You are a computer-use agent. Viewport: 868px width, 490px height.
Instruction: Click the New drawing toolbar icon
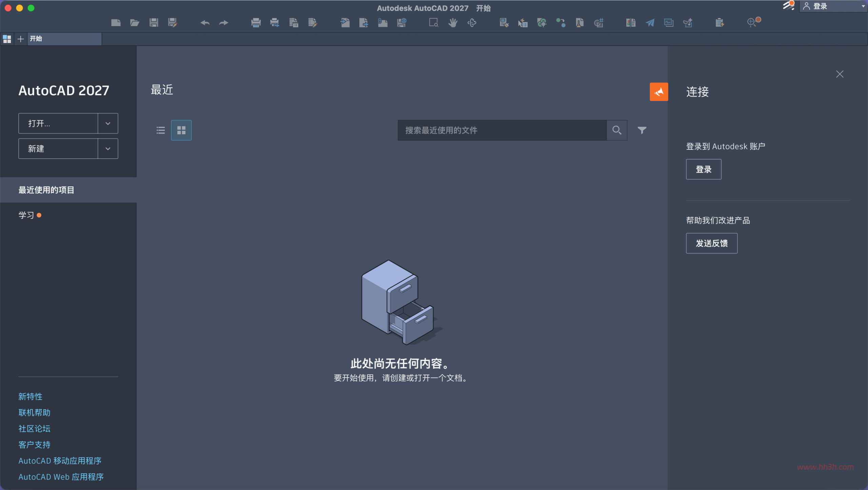point(116,23)
